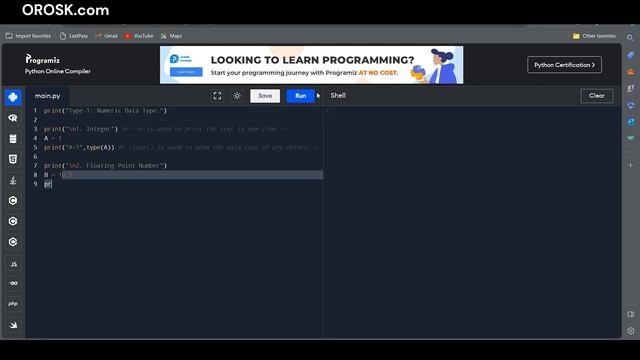The width and height of the screenshot is (640, 360).
Task: Click the hide sidebar icon above gear
Action: (631, 314)
